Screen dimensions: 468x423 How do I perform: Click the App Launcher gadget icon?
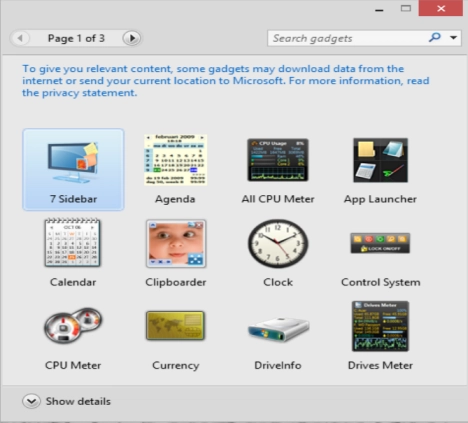pos(380,160)
